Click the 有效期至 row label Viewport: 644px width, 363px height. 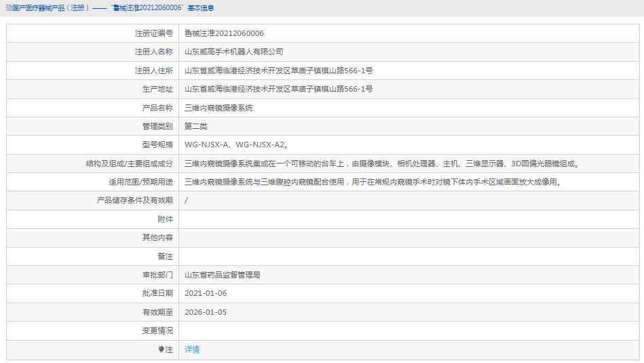coord(157,312)
